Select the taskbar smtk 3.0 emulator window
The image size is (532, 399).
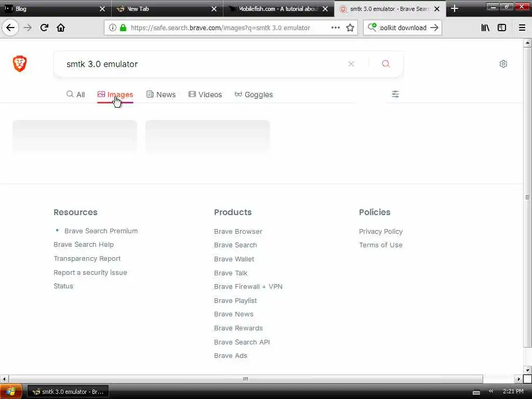[x=68, y=392]
